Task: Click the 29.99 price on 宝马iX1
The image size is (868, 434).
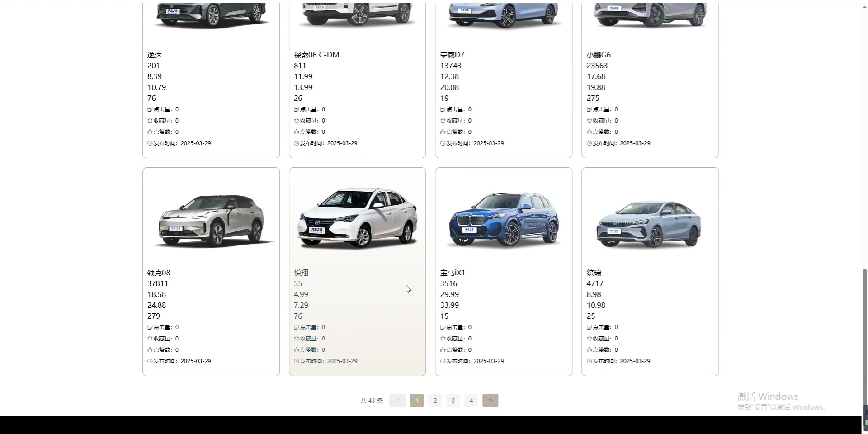Action: pyautogui.click(x=449, y=294)
